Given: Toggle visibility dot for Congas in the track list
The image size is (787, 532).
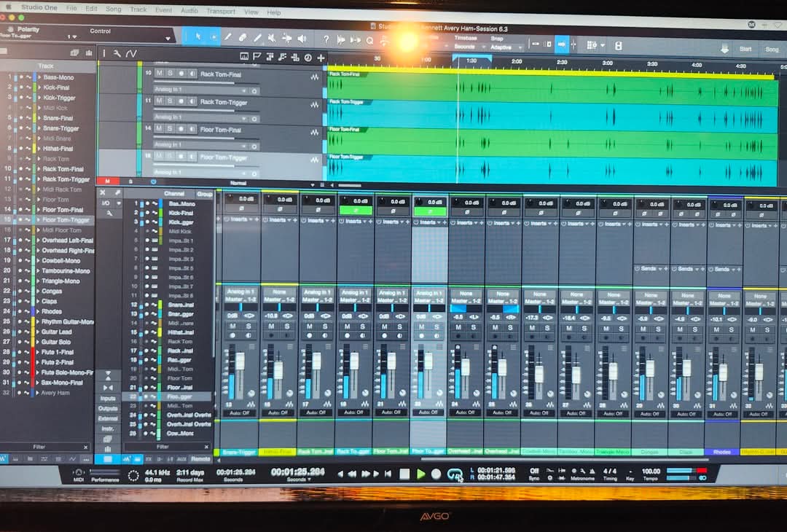Looking at the screenshot, I should [20, 291].
